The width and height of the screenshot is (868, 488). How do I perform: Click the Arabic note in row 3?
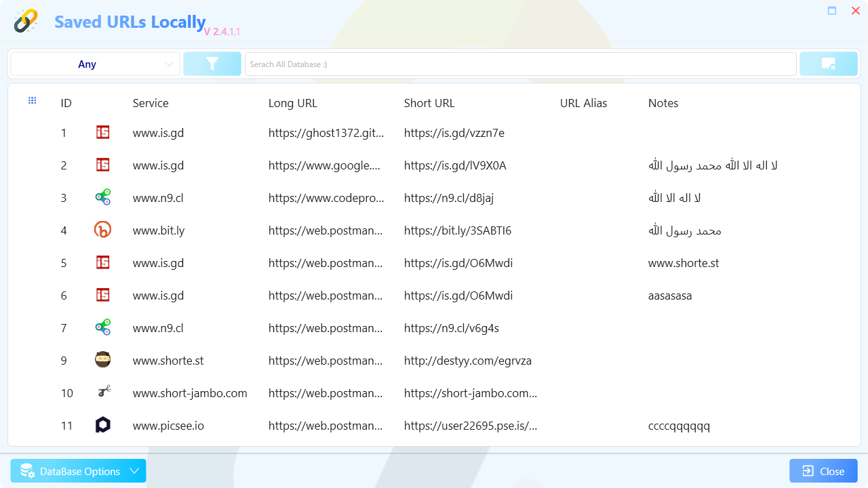click(x=675, y=198)
